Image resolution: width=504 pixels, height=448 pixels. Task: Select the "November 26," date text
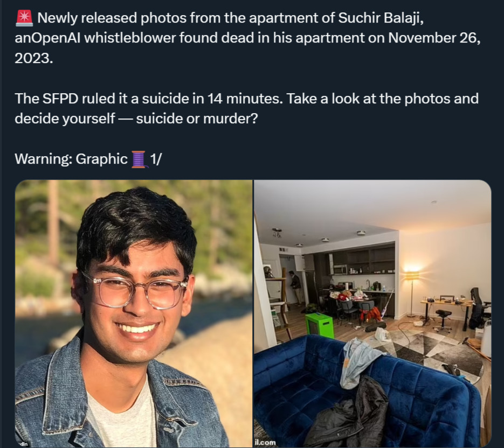coord(434,38)
